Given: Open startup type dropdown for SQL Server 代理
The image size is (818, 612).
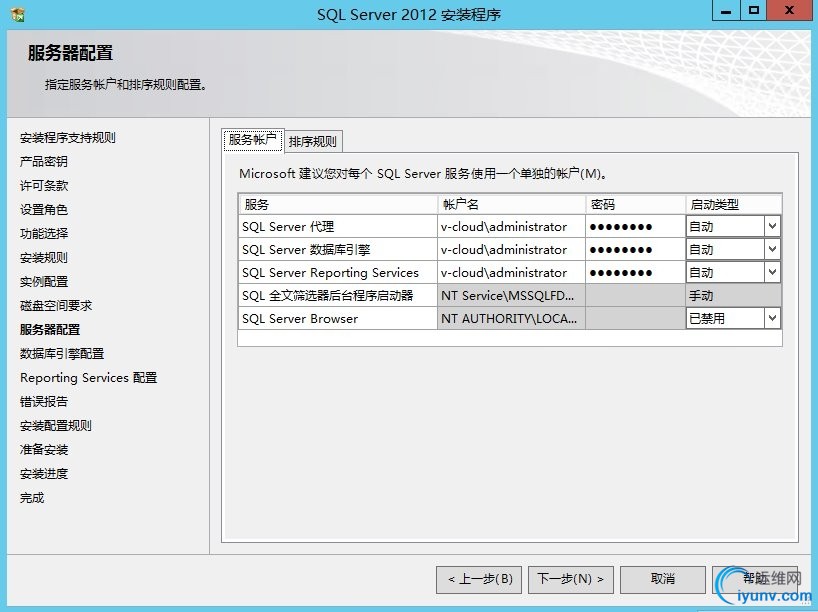Looking at the screenshot, I should point(772,226).
